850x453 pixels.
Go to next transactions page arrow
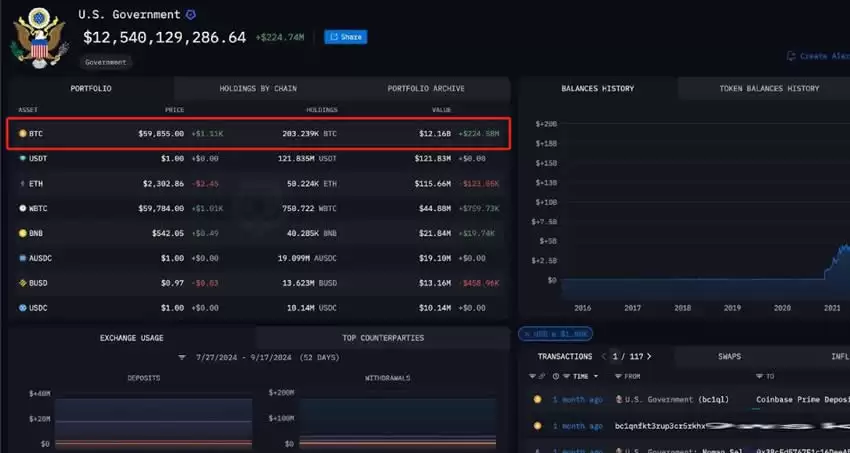pyautogui.click(x=651, y=356)
